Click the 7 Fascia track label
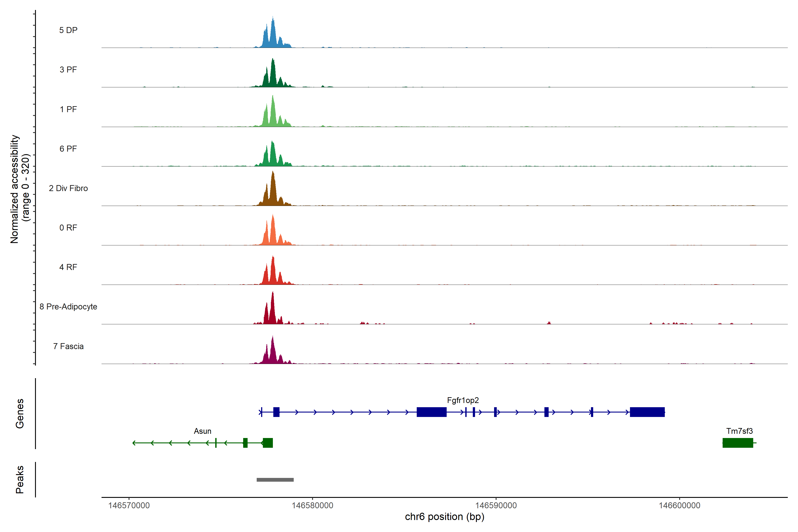798x532 pixels. point(68,346)
